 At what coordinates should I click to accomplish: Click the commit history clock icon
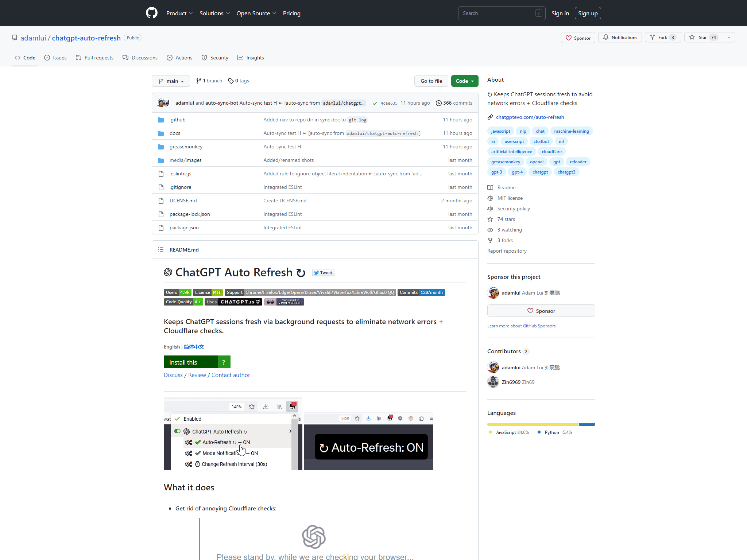pos(439,103)
